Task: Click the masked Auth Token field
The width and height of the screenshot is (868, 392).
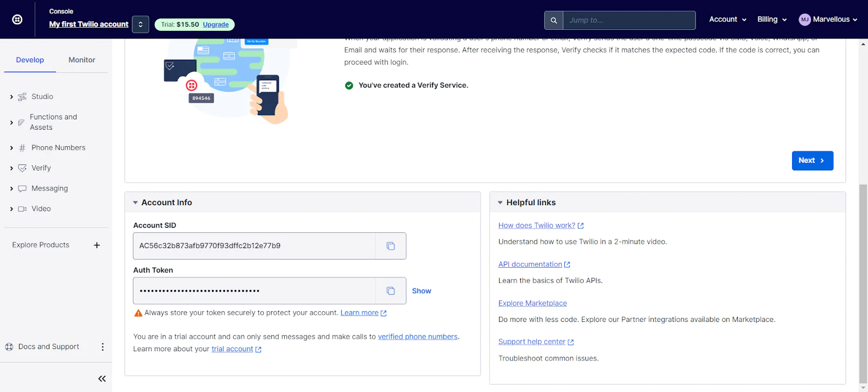Action: coord(254,291)
